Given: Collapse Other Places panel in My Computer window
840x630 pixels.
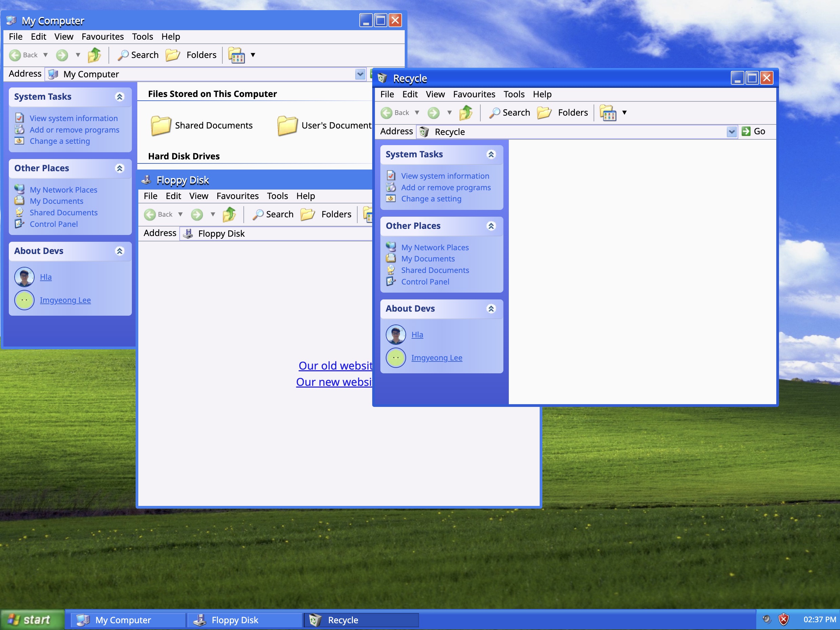Looking at the screenshot, I should tap(120, 168).
